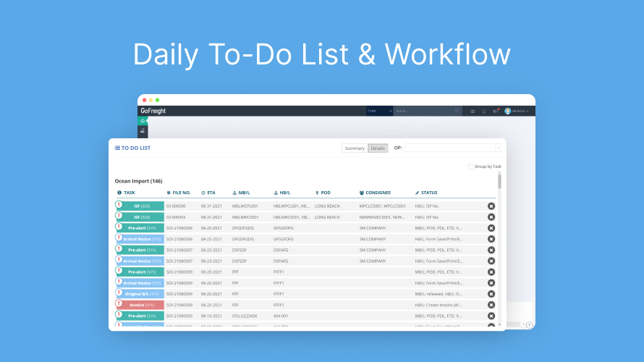Click file number OI-000090
644x362 pixels.
click(176, 206)
